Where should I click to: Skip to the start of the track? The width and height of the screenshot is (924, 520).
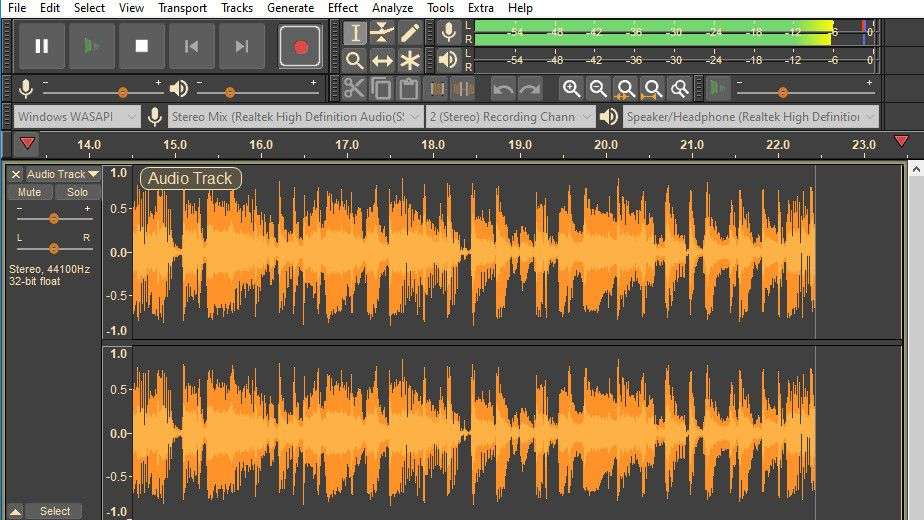(x=191, y=46)
